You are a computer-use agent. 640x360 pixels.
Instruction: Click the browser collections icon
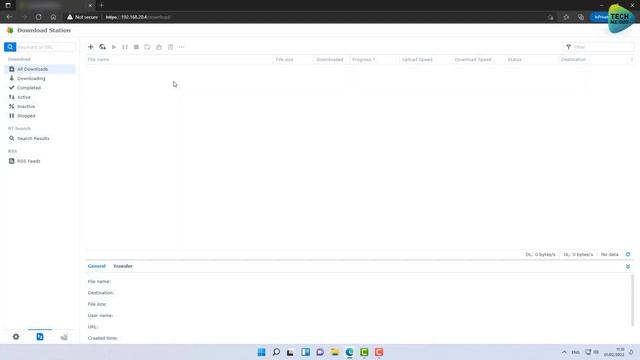(581, 17)
